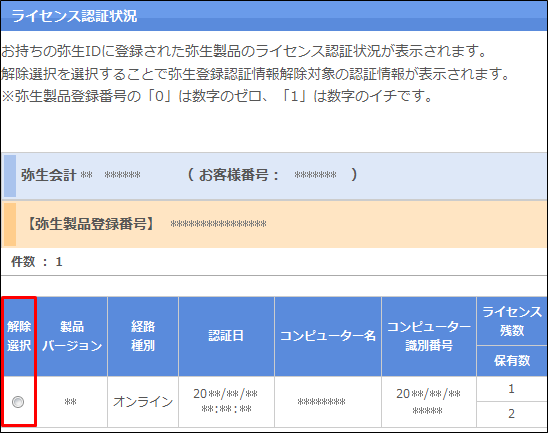Click the お客様番号 label
Viewport: 548px width, 433px height.
239,175
